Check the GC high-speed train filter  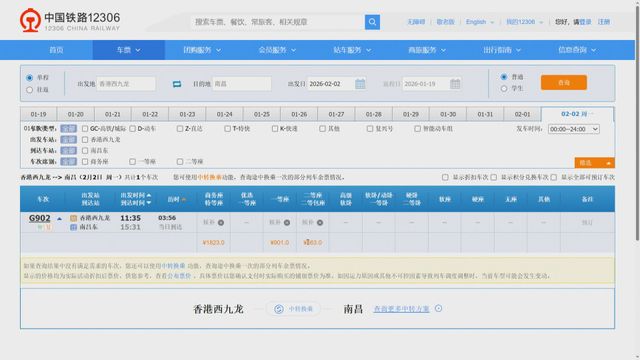(85, 129)
